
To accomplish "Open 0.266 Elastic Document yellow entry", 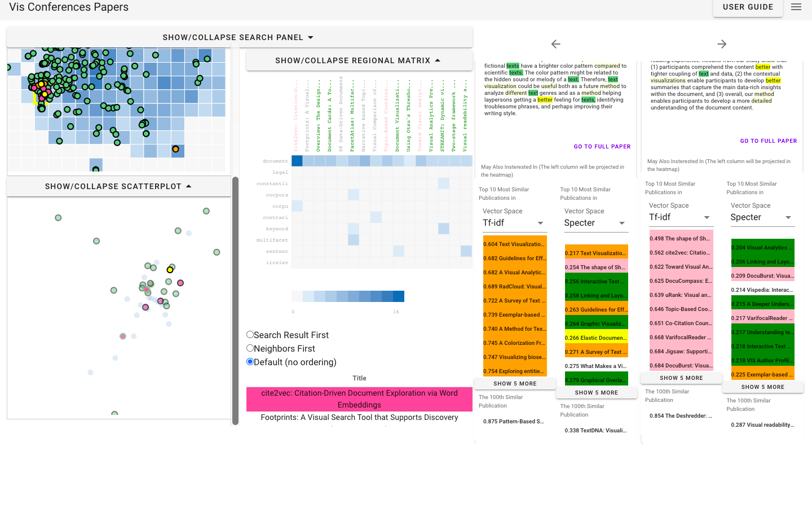I will click(597, 338).
